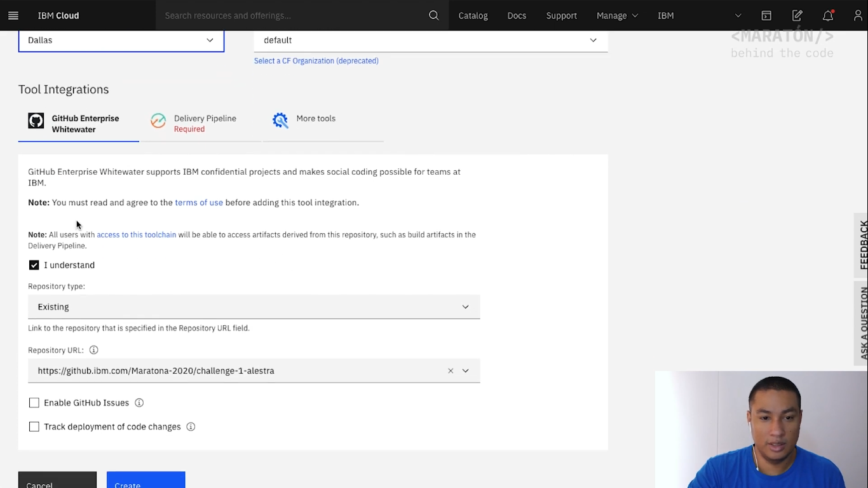
Task: Switch to More tools tab
Action: (323, 124)
